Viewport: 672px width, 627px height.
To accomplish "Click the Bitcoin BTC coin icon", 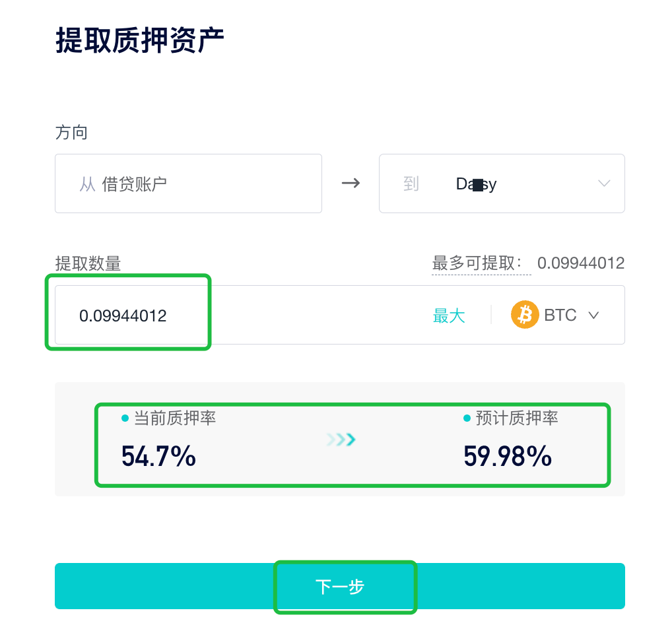I will 524,315.
